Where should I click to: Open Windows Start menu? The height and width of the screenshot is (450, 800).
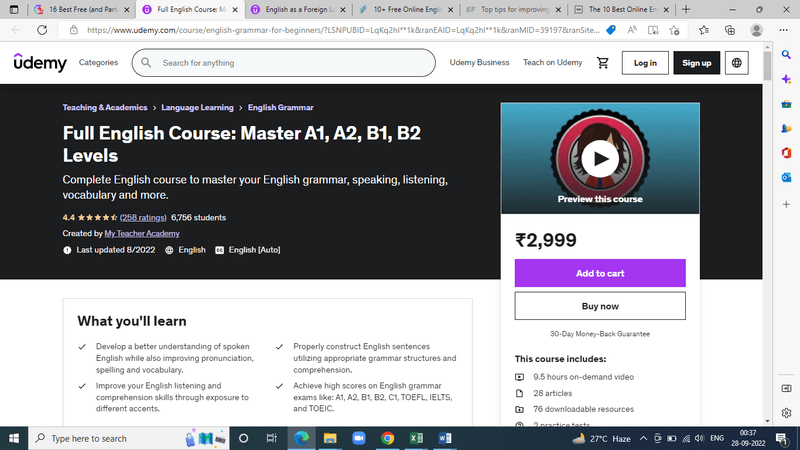[14, 438]
